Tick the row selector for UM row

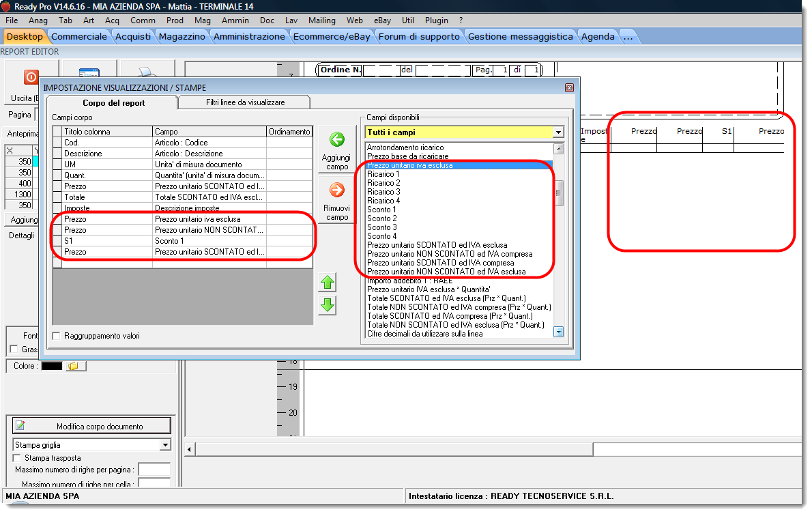click(x=57, y=165)
